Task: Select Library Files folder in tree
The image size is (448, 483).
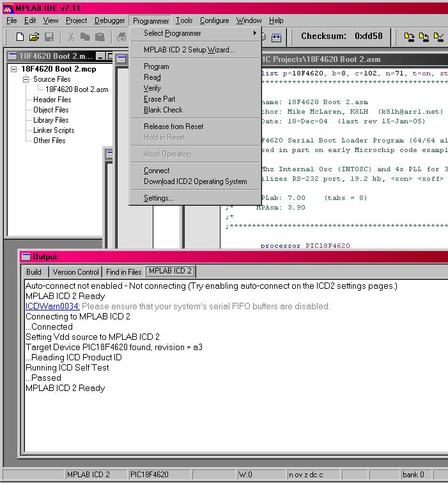Action: point(51,120)
